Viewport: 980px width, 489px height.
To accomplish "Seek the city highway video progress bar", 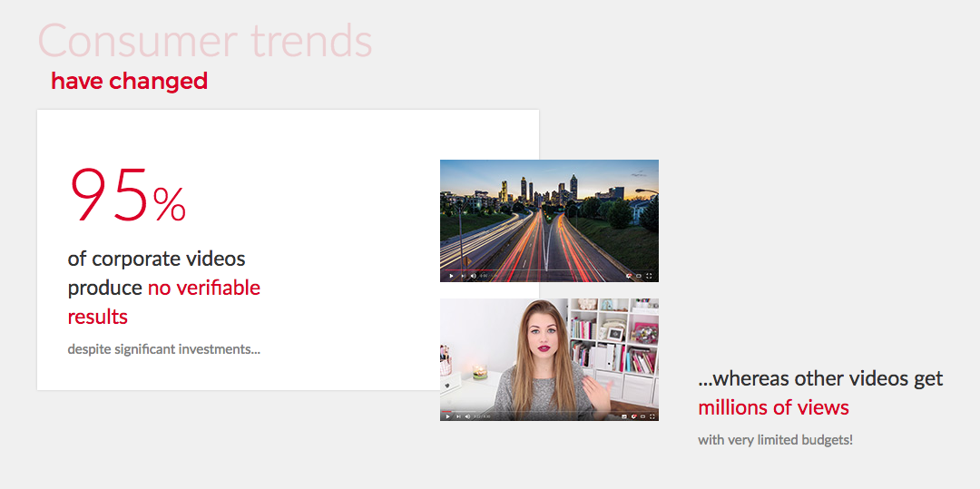I will [549, 269].
